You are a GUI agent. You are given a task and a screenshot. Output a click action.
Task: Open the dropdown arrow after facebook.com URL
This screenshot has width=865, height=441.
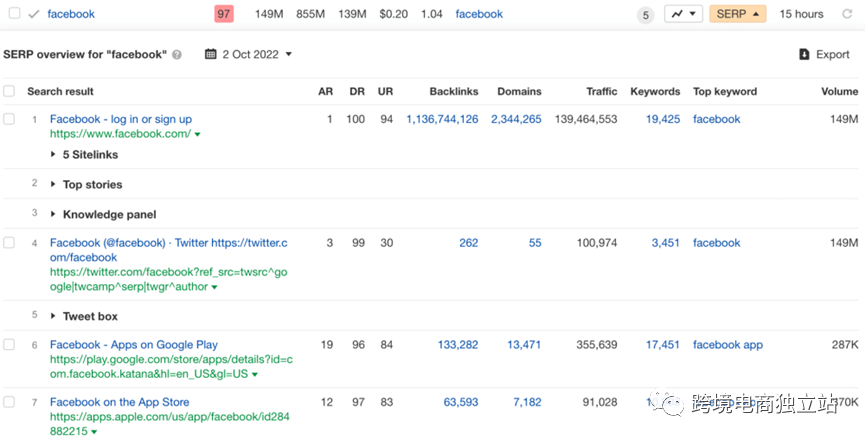tap(197, 134)
